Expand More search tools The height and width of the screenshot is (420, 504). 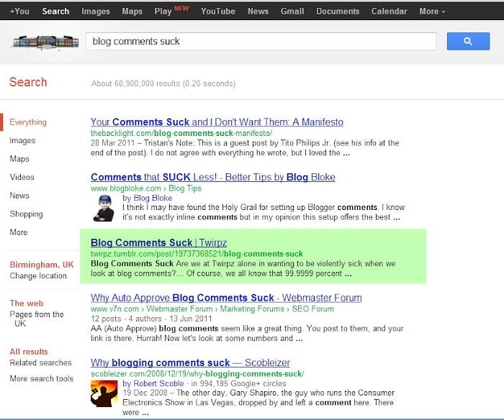42,378
